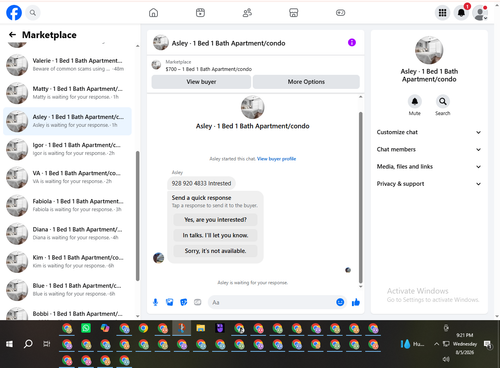Open Igor's apartment conversation
The height and width of the screenshot is (368, 500).
67,149
